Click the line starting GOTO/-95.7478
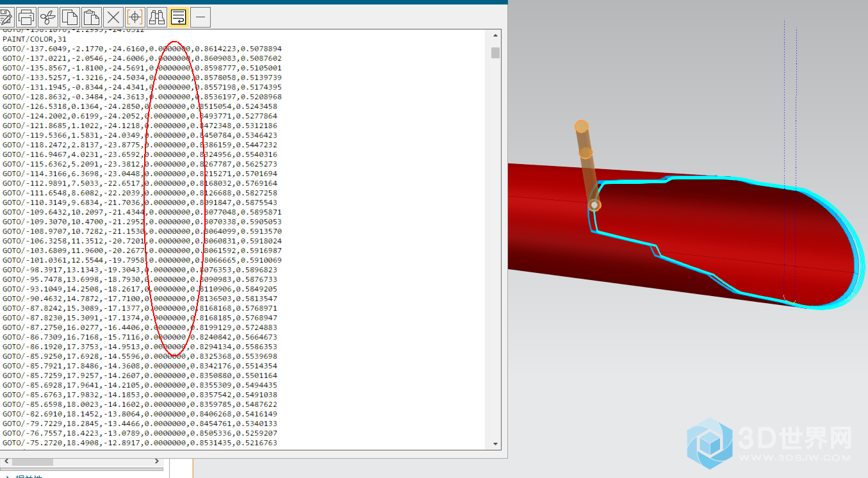 pos(140,279)
